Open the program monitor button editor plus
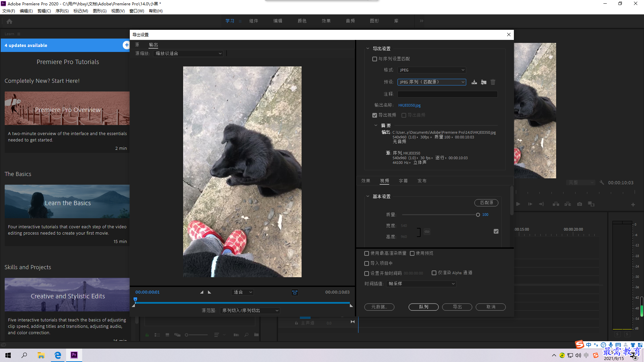 coord(633,204)
